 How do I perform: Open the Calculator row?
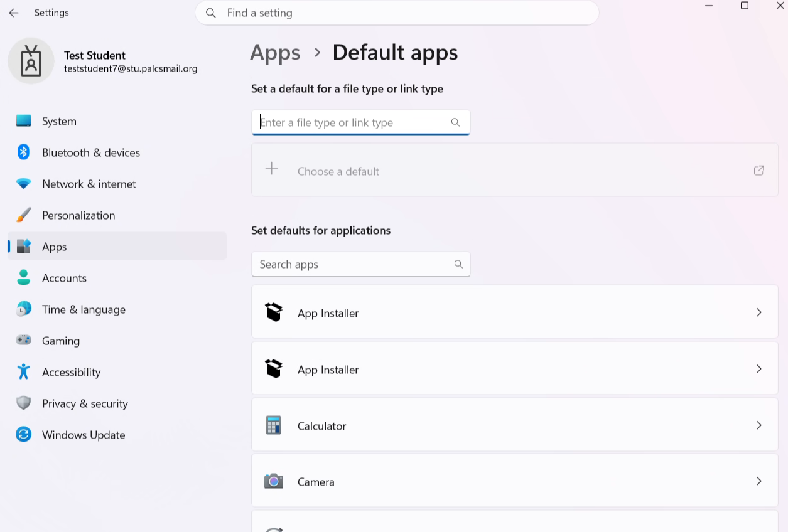(514, 425)
